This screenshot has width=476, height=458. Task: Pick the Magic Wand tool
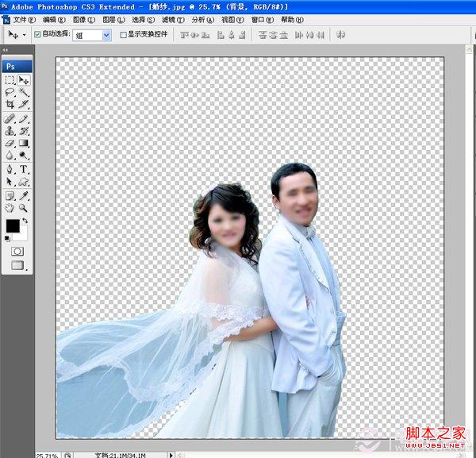pyautogui.click(x=24, y=92)
